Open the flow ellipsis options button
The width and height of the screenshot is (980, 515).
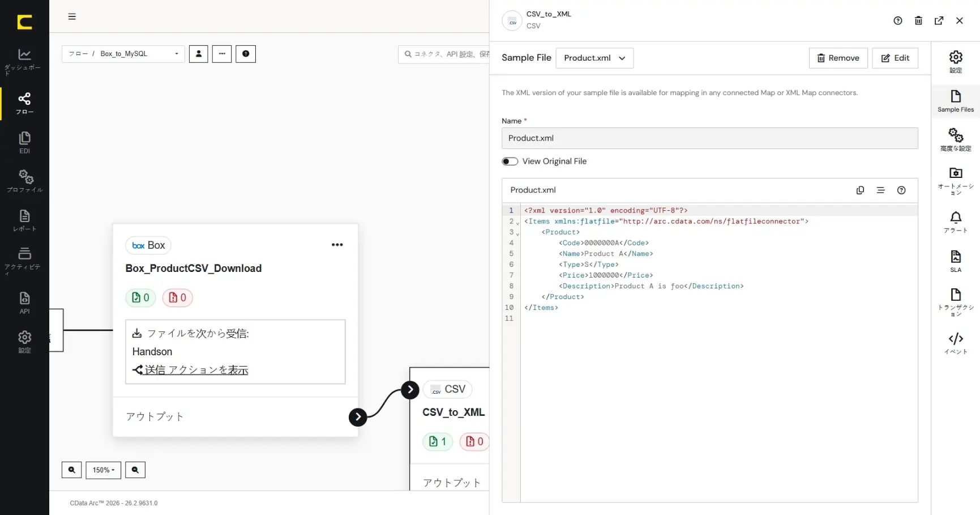[222, 54]
